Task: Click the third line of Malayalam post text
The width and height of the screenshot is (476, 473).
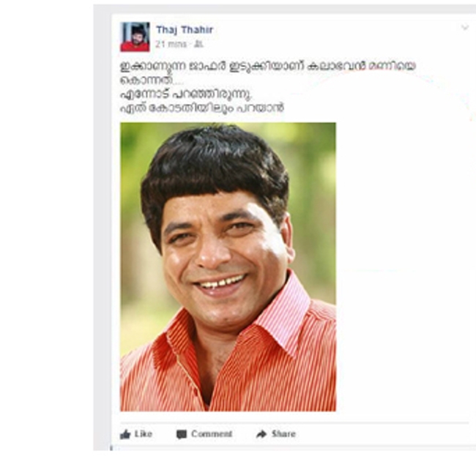Action: [x=186, y=94]
